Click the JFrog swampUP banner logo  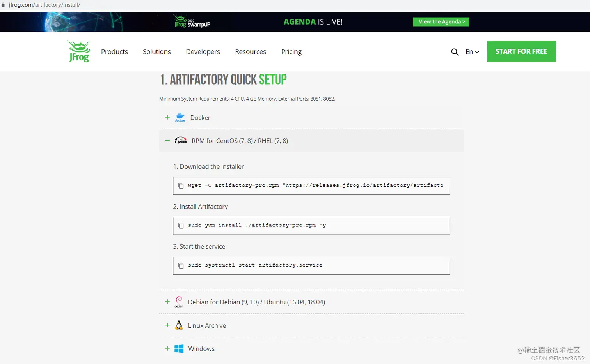pos(192,21)
